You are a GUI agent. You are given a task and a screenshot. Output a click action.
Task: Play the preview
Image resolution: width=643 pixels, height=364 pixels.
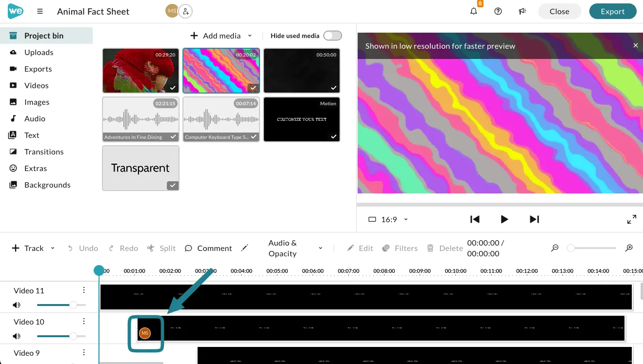click(x=504, y=219)
